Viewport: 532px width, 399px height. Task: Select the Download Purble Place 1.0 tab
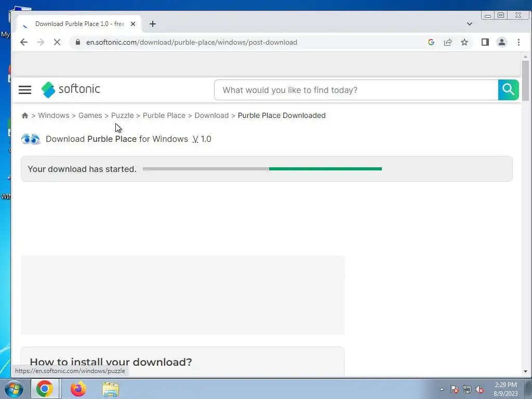point(79,24)
